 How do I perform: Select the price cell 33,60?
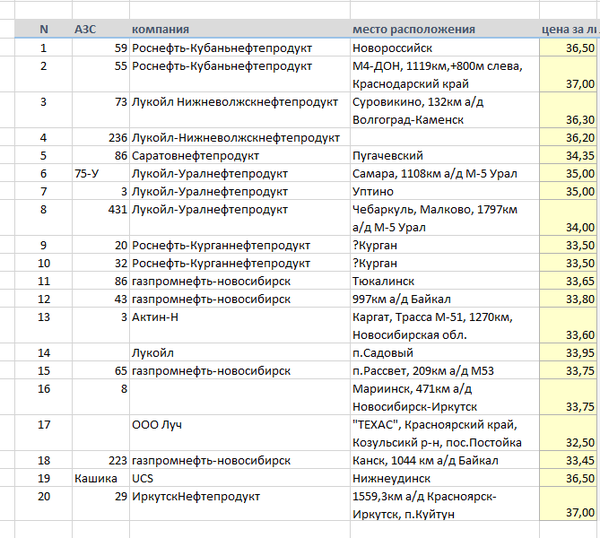tap(568, 326)
